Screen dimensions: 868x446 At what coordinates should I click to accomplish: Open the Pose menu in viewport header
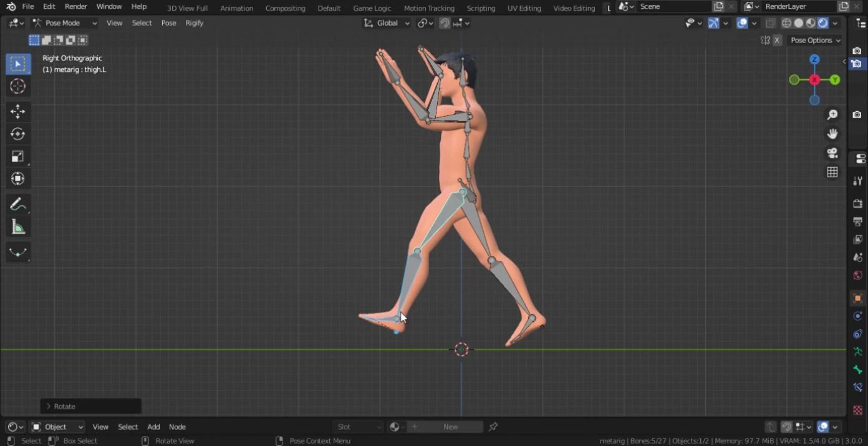168,23
